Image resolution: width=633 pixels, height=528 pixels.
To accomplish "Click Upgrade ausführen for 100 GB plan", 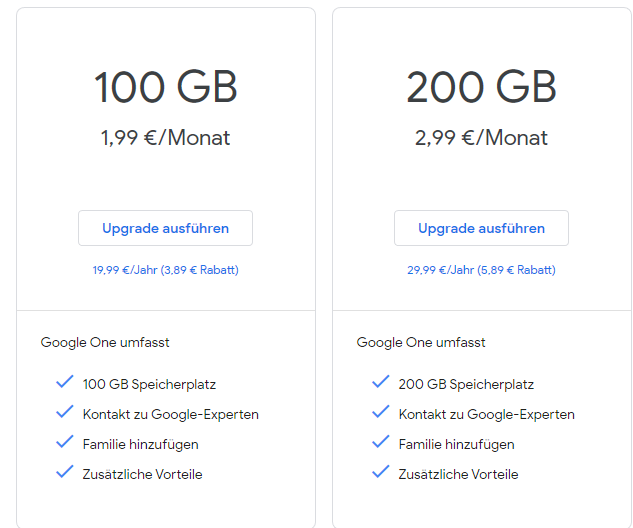I will tap(165, 228).
